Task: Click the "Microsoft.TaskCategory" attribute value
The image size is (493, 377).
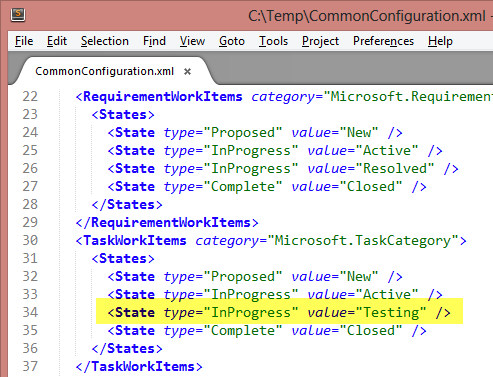Action: click(x=363, y=241)
